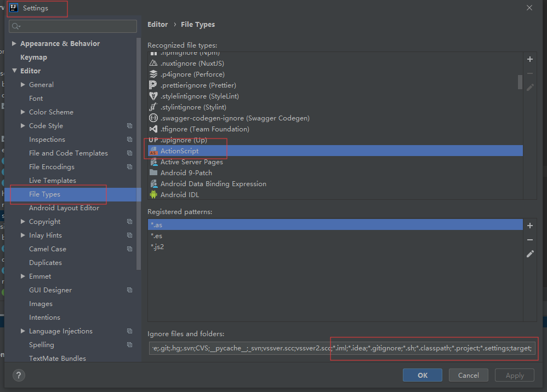Click the Stylint .stylintignore icon
The height and width of the screenshot is (392, 547).
(153, 107)
